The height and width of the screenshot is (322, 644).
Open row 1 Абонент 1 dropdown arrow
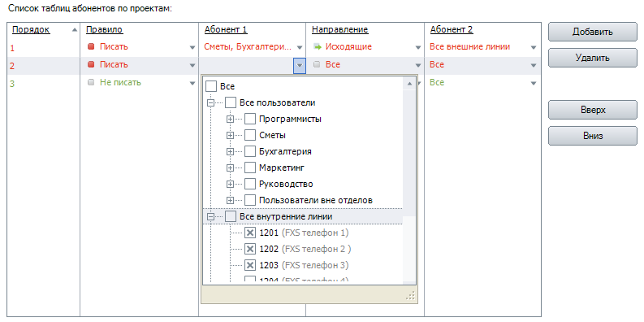point(300,47)
